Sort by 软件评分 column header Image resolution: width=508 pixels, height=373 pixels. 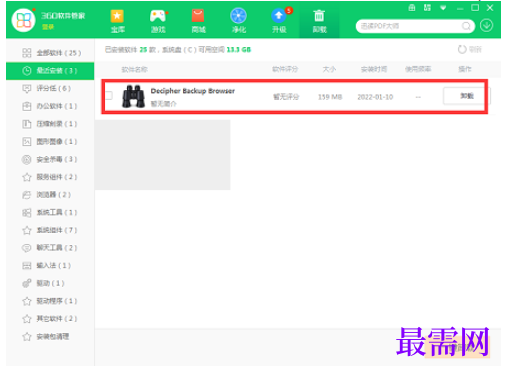pyautogui.click(x=285, y=69)
